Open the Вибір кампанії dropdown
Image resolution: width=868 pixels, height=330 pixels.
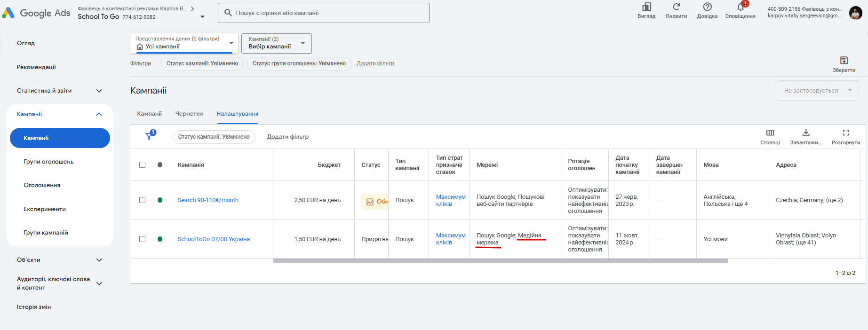point(277,43)
